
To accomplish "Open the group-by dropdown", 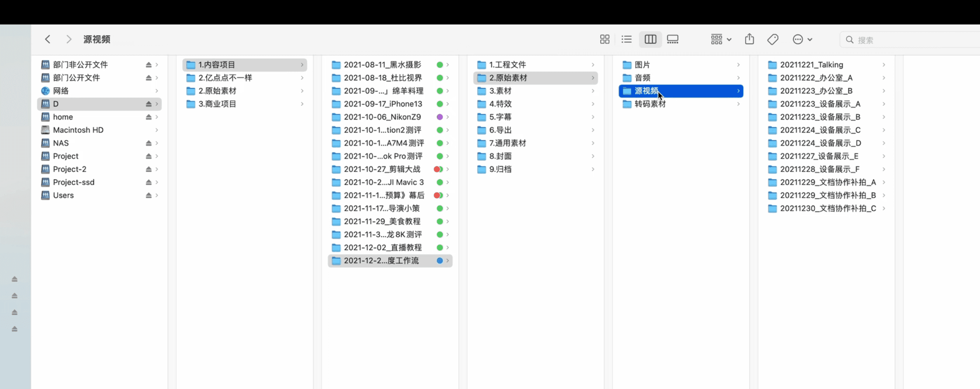I will pos(721,39).
